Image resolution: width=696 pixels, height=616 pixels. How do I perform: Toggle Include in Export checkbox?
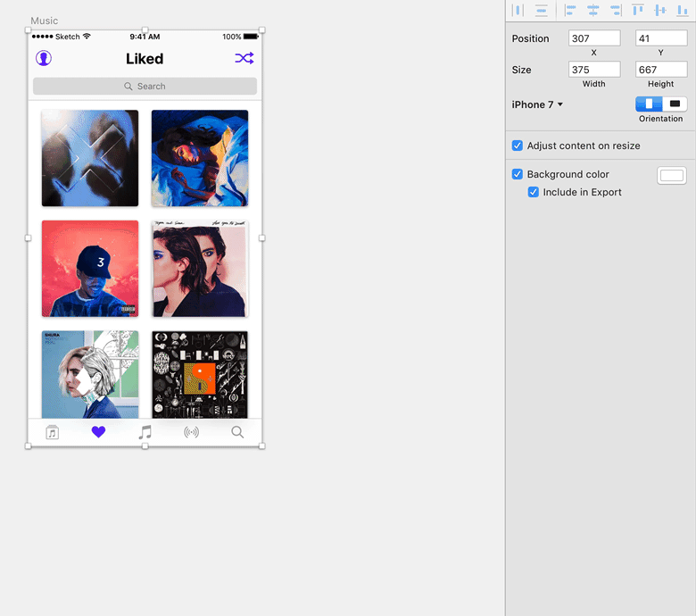533,192
